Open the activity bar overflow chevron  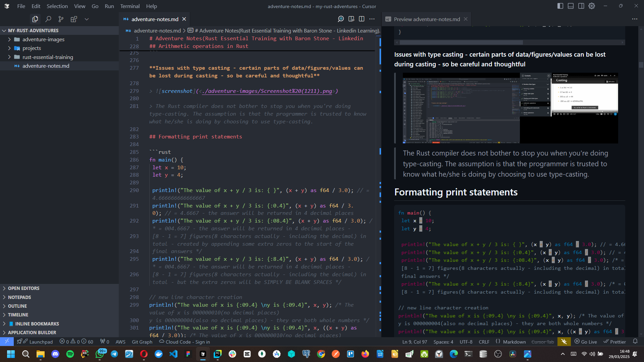tap(87, 19)
